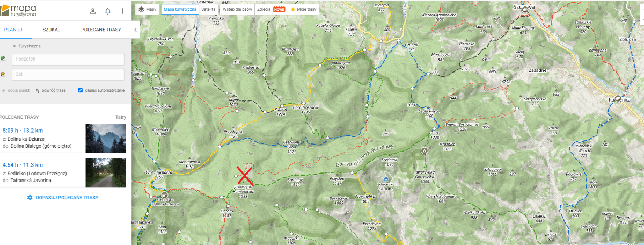The width and height of the screenshot is (644, 245).
Task: Open the notifications bell
Action: [108, 11]
